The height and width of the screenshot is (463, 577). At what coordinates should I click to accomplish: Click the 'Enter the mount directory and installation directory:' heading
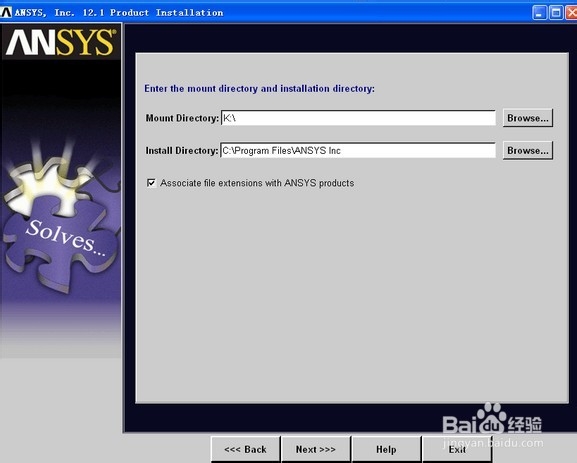pyautogui.click(x=259, y=89)
